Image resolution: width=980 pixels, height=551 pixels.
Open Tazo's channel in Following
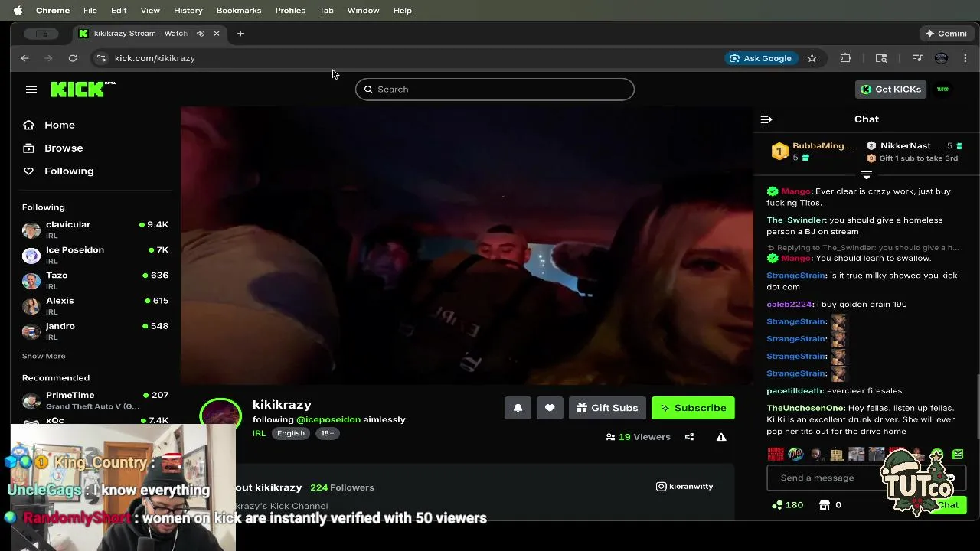tap(95, 280)
